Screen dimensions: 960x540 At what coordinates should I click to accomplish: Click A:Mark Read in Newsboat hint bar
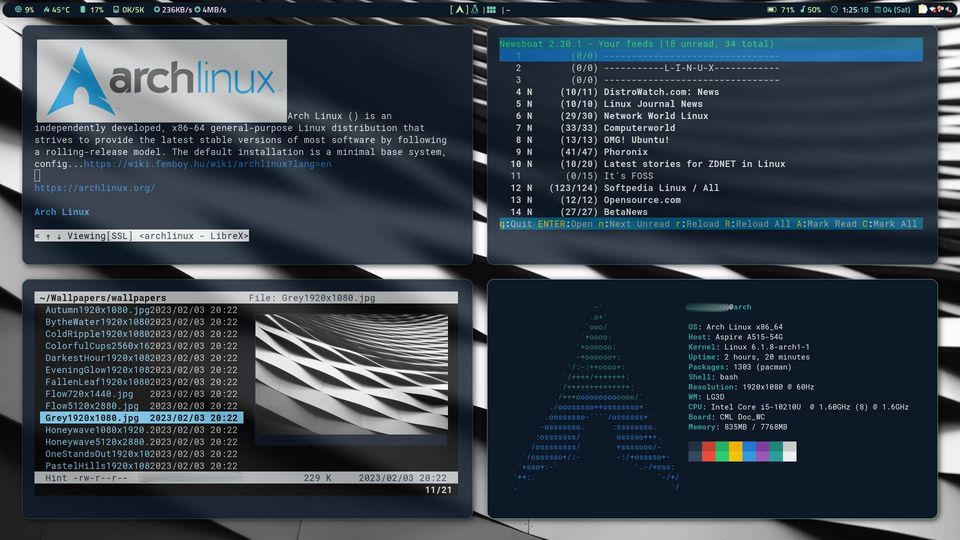pyautogui.click(x=826, y=224)
